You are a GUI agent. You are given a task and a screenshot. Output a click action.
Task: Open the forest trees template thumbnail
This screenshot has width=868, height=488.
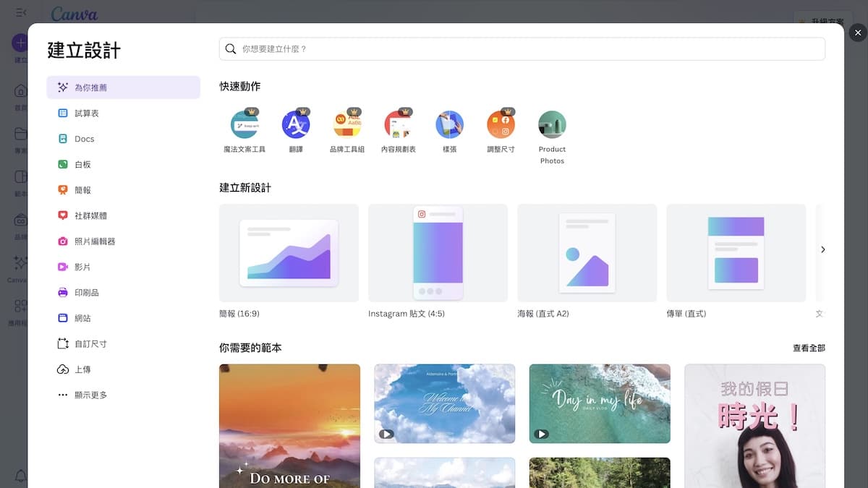click(600, 473)
